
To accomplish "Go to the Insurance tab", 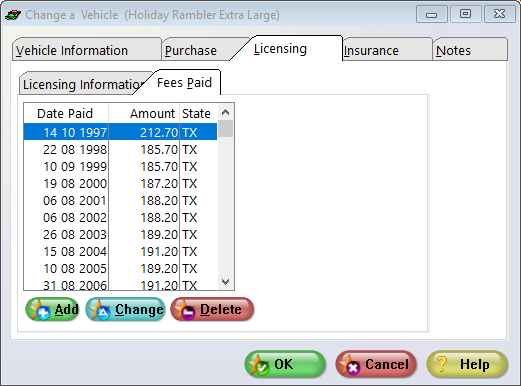I will [x=388, y=49].
